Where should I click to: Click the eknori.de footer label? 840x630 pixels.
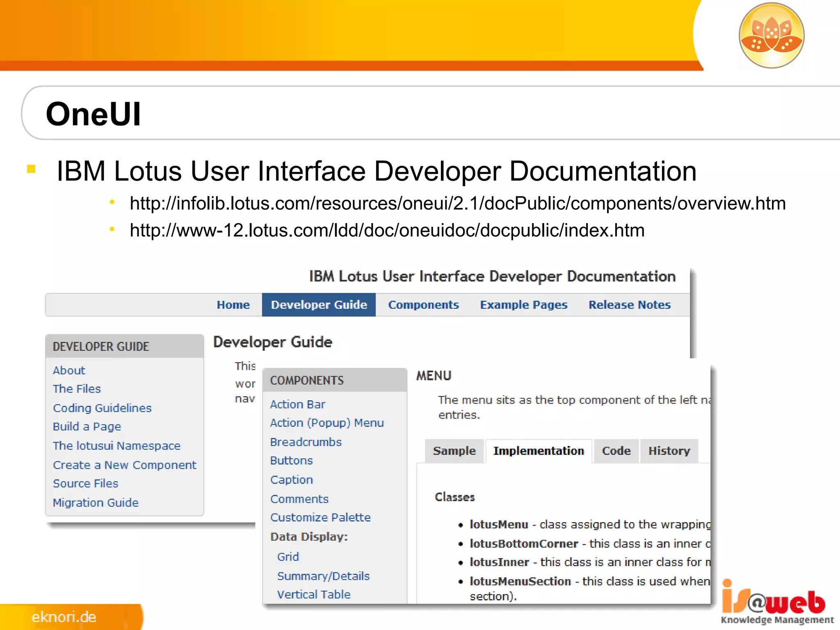[x=64, y=617]
